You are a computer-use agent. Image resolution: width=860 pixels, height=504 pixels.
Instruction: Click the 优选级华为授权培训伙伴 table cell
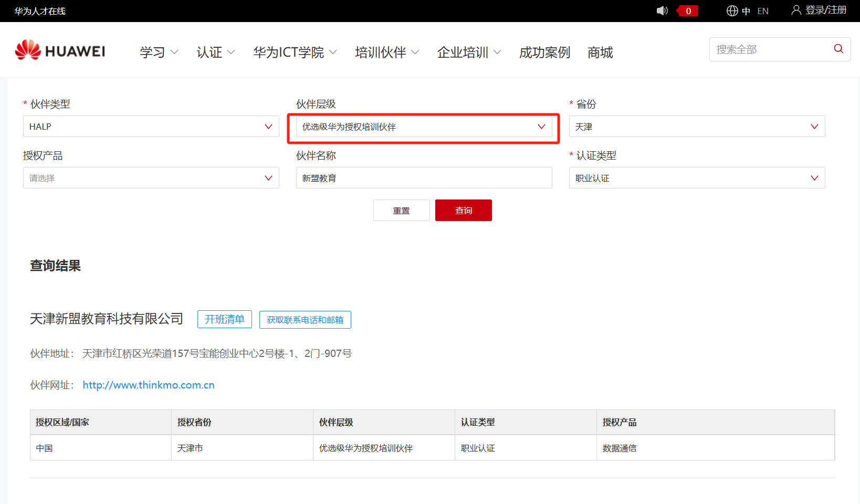point(384,448)
